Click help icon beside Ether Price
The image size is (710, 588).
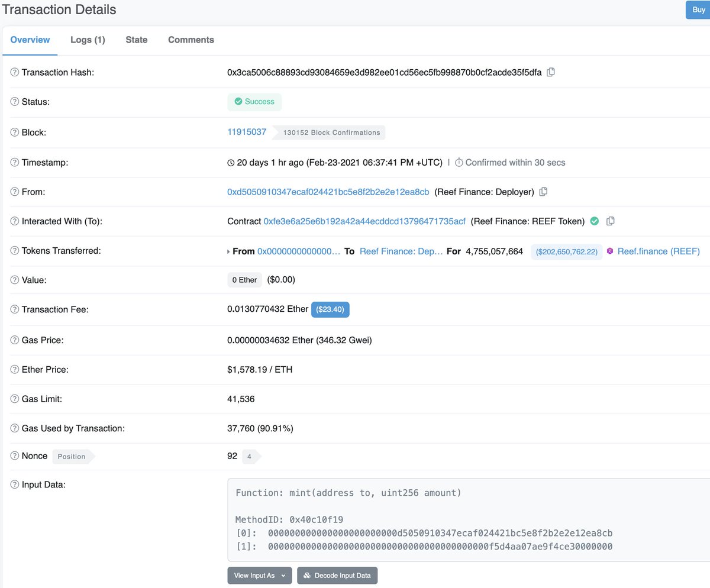point(15,369)
